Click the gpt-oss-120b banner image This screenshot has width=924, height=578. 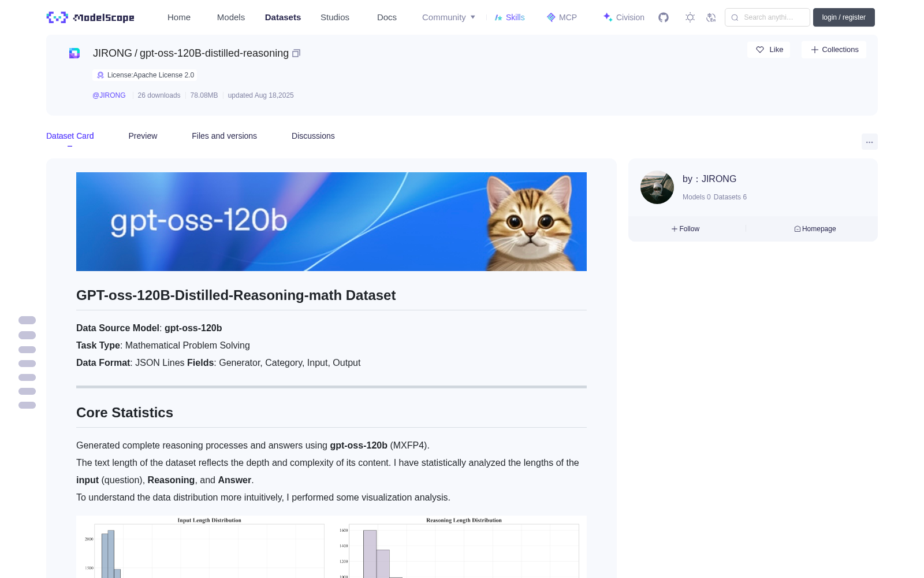(x=331, y=221)
